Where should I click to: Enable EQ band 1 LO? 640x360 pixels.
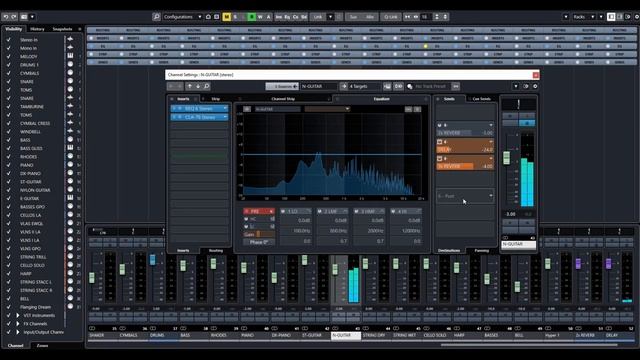(x=283, y=211)
